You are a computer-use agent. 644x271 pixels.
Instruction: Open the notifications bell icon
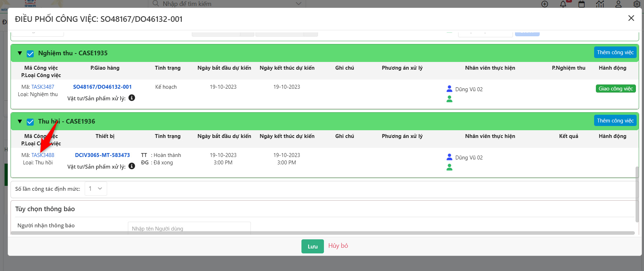click(563, 4)
